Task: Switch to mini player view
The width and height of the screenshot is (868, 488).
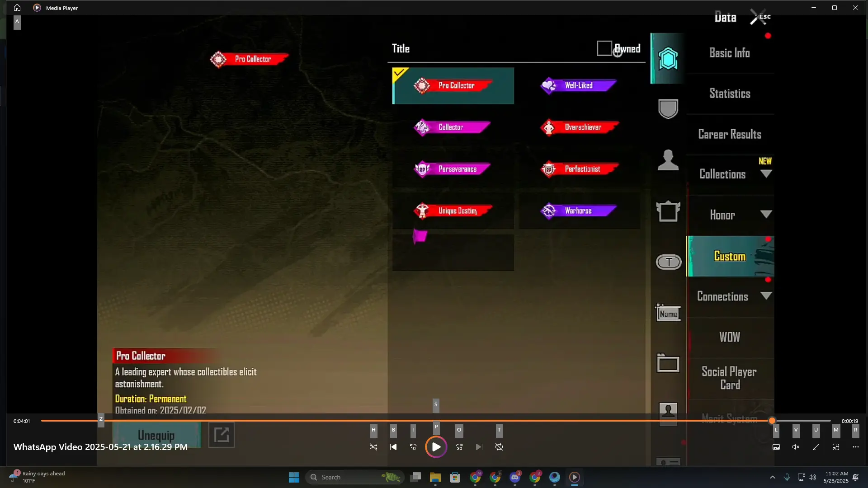Action: [836, 447]
